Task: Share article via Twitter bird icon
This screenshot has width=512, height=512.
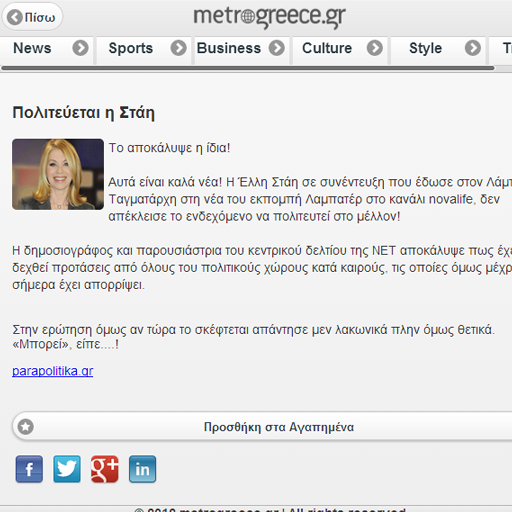Action: point(67,469)
